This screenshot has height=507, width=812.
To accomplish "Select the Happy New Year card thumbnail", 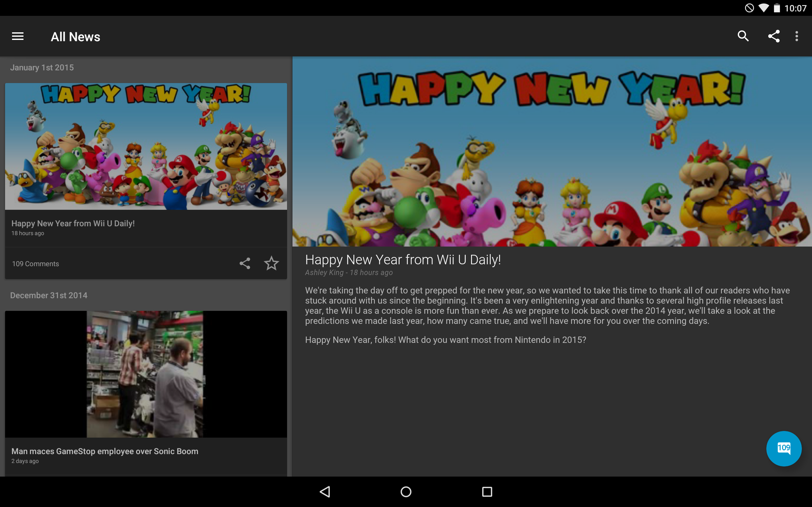I will point(146,146).
